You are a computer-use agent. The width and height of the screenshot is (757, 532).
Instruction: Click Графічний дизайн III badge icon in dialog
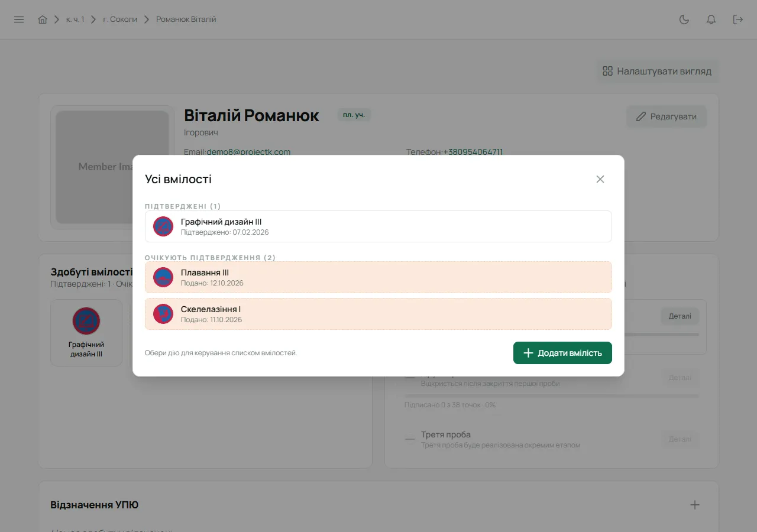pos(163,226)
